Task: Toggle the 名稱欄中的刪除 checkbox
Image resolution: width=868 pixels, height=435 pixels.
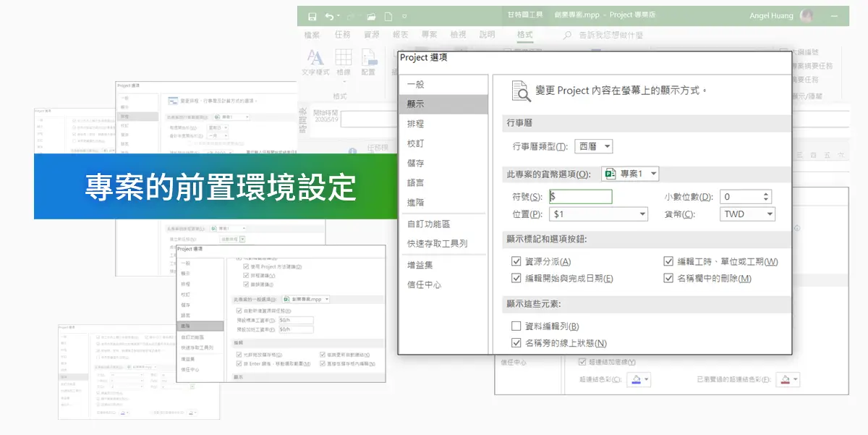Action: coord(668,278)
